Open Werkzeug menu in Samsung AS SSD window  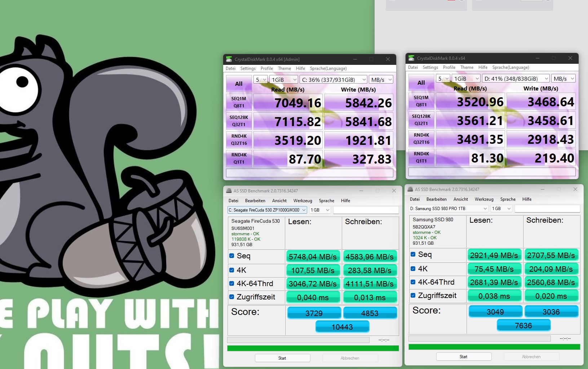click(x=484, y=199)
